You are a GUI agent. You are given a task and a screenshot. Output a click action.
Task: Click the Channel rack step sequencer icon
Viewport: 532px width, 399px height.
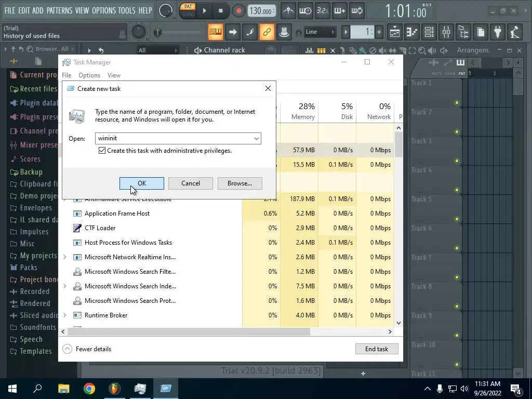click(321, 50)
